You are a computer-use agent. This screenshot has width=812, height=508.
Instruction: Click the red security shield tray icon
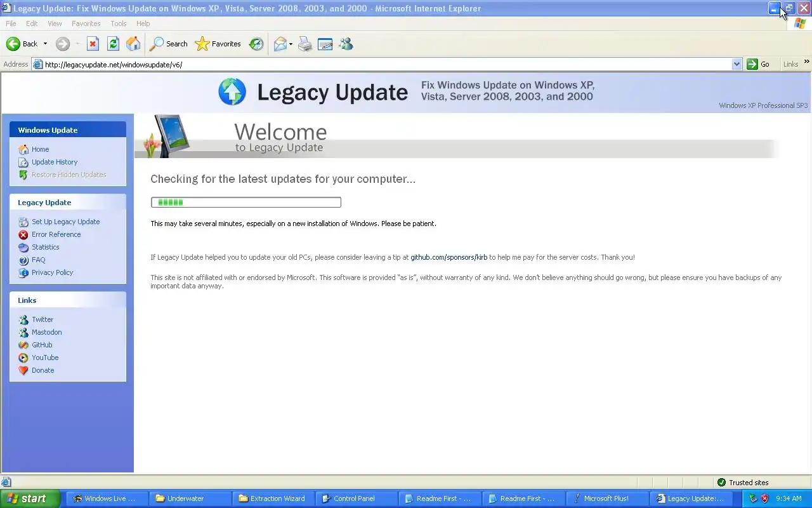pyautogui.click(x=765, y=498)
